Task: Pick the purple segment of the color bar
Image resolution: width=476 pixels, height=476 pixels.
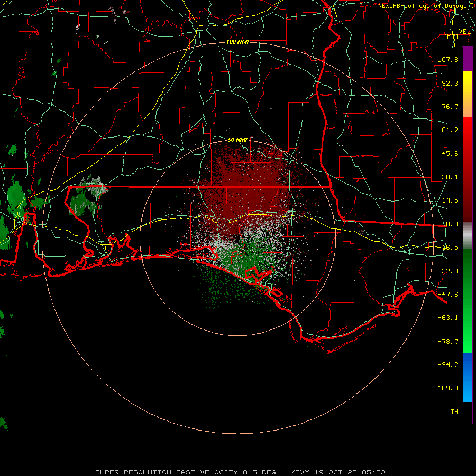Action: point(467,59)
